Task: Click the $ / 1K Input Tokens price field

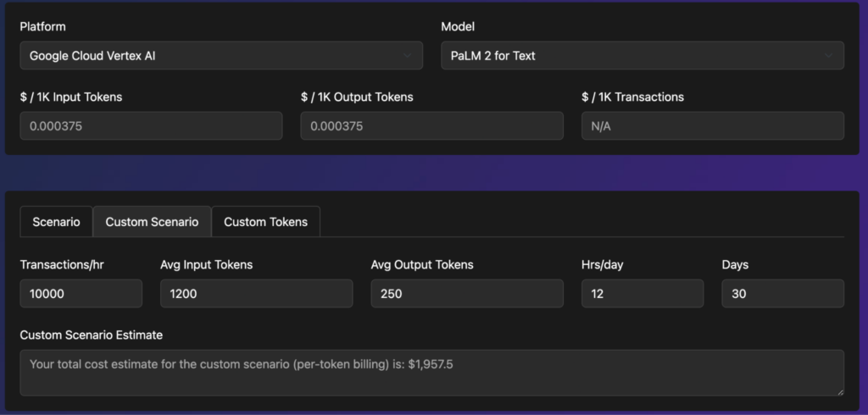Action: click(x=151, y=125)
